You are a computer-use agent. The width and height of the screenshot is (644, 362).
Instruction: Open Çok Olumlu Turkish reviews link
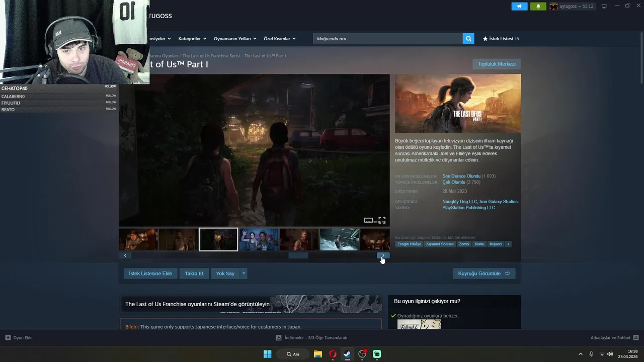454,182
